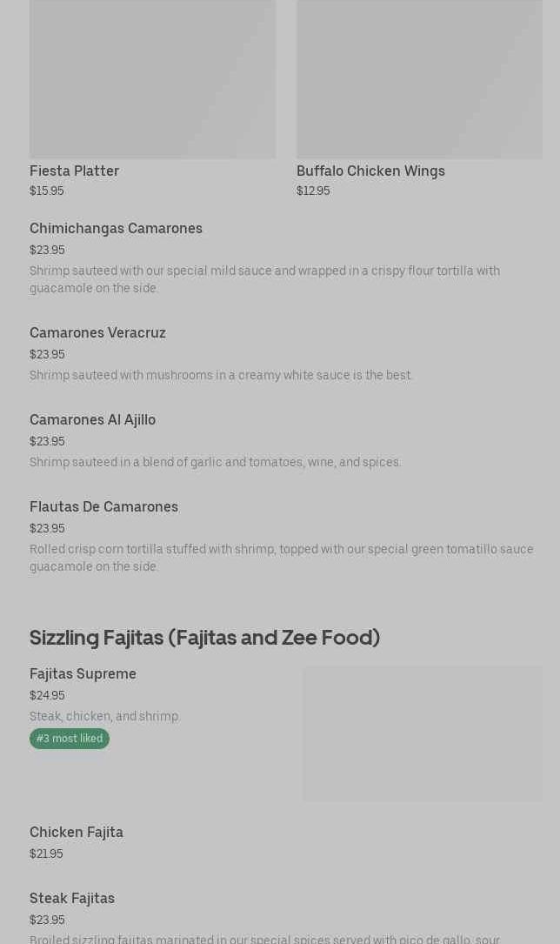This screenshot has height=944, width=560.
Task: Select the Fiesta Platter item name
Action: coord(74,171)
